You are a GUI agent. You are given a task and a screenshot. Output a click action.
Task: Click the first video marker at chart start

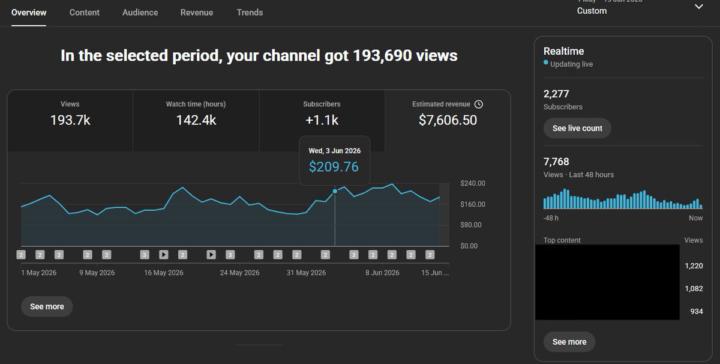(x=21, y=255)
